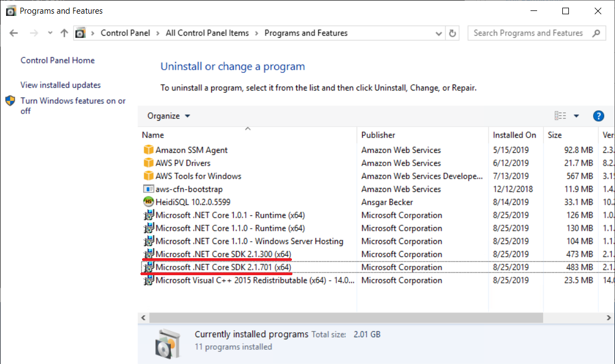Click the Control Panel breadcrumb
This screenshot has width=615, height=364.
(x=125, y=33)
